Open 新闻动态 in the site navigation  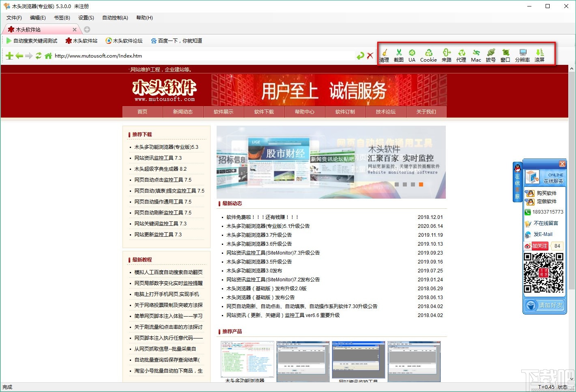(183, 112)
